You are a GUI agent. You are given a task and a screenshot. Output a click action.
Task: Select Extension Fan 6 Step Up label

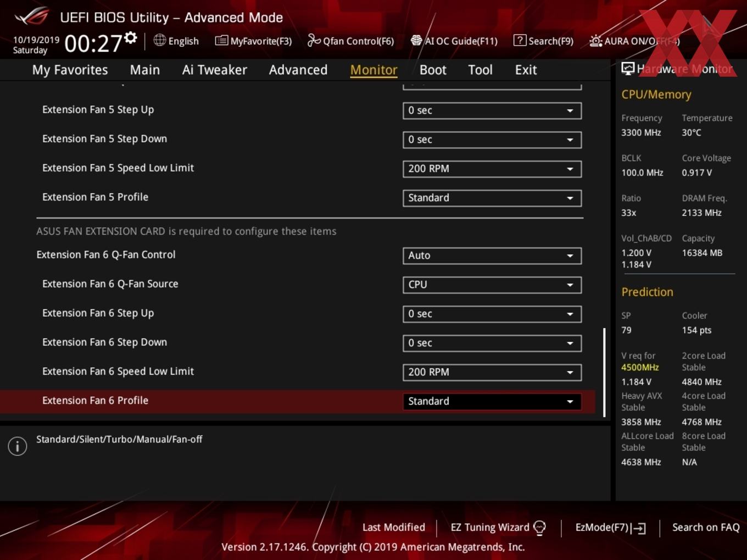[98, 313]
